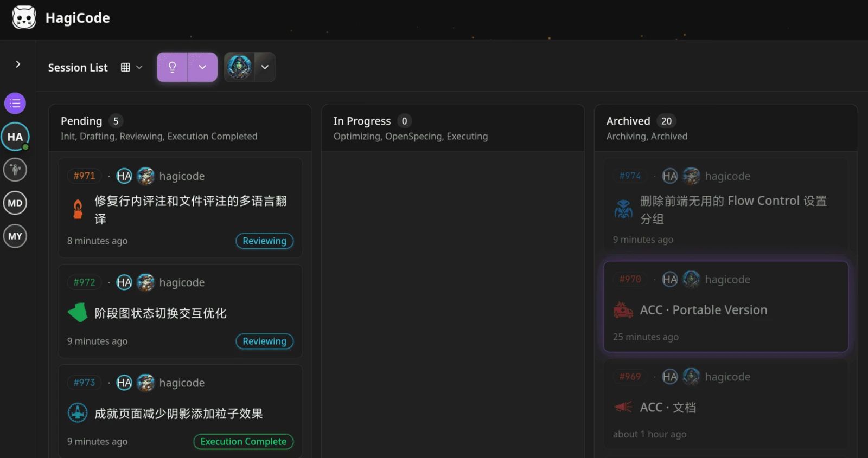Open the figure avatar project in the sidebar
The image size is (868, 458).
15,170
